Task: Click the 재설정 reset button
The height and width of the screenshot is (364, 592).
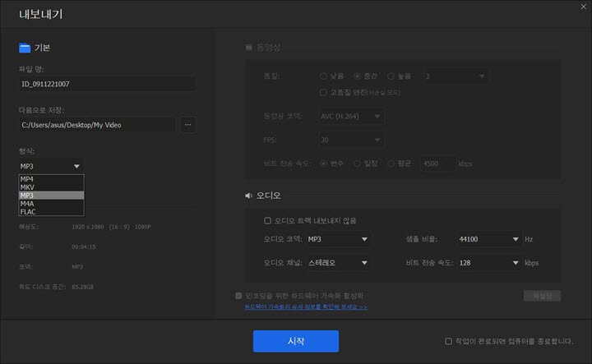Action: [542, 296]
